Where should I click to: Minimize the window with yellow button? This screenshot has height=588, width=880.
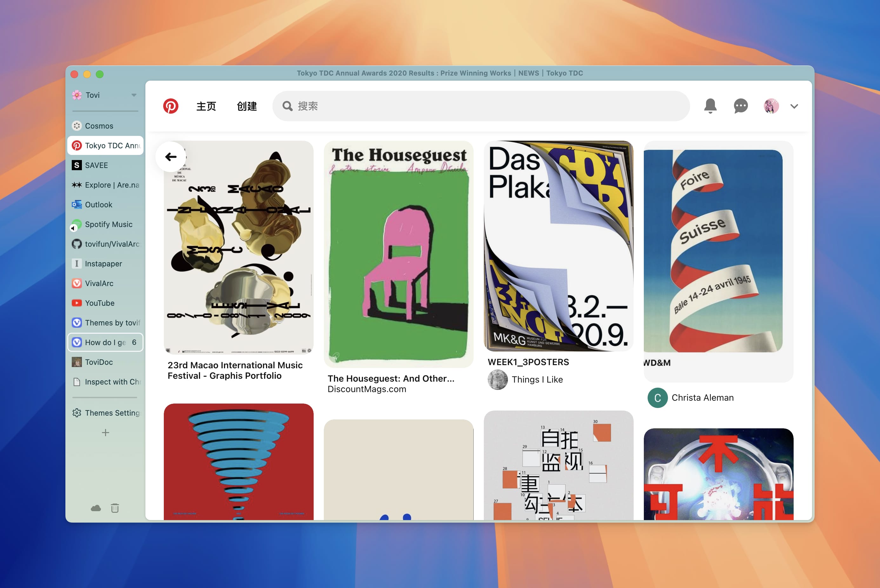coord(87,74)
